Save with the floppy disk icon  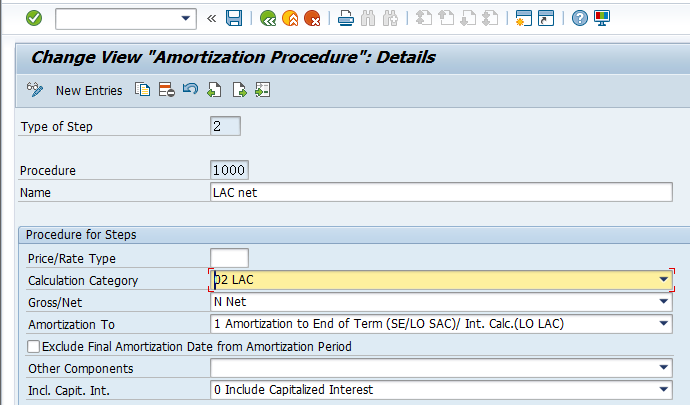[234, 18]
